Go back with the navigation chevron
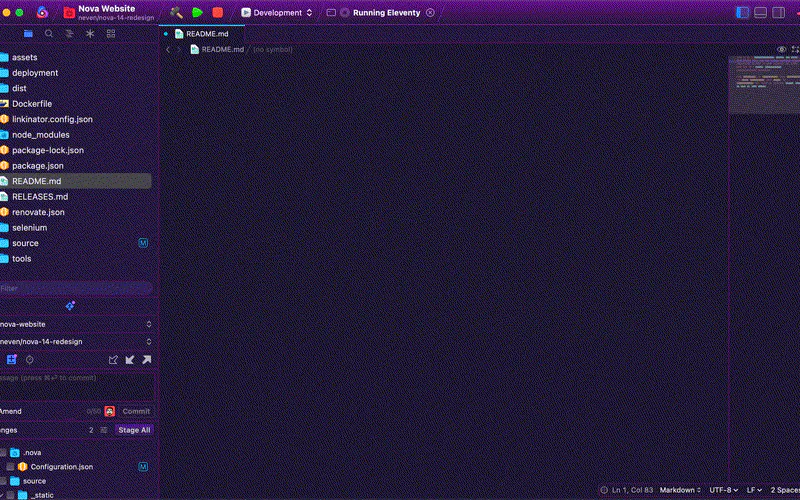 click(168, 49)
